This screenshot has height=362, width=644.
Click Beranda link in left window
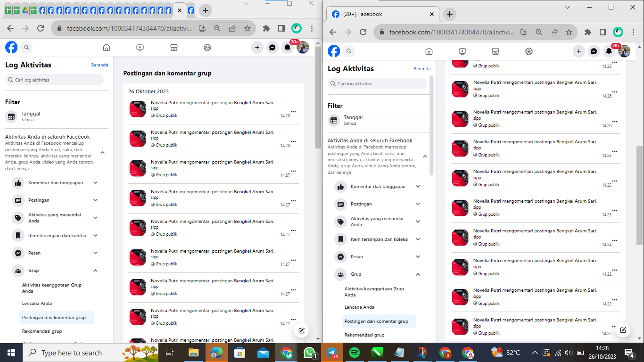click(99, 65)
